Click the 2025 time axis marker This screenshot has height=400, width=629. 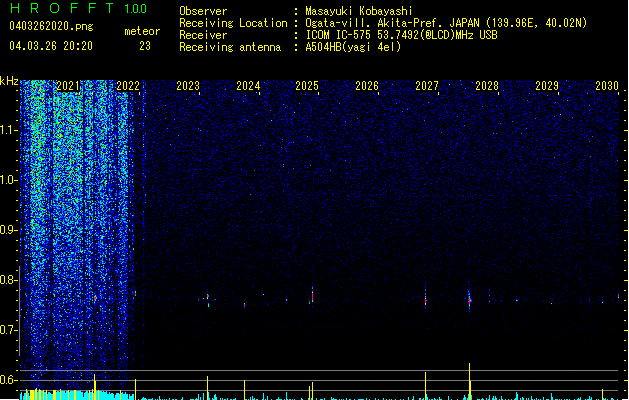(307, 86)
